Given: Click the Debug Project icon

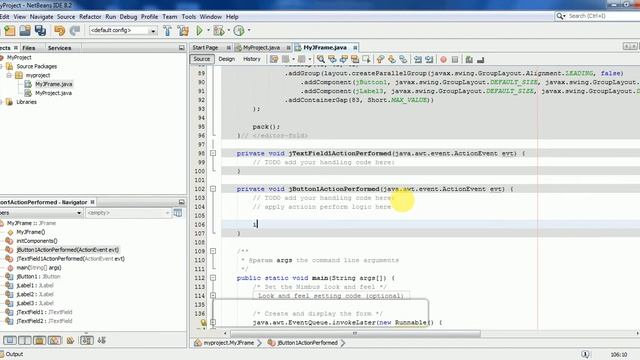Looking at the screenshot, I should click(x=219, y=31).
